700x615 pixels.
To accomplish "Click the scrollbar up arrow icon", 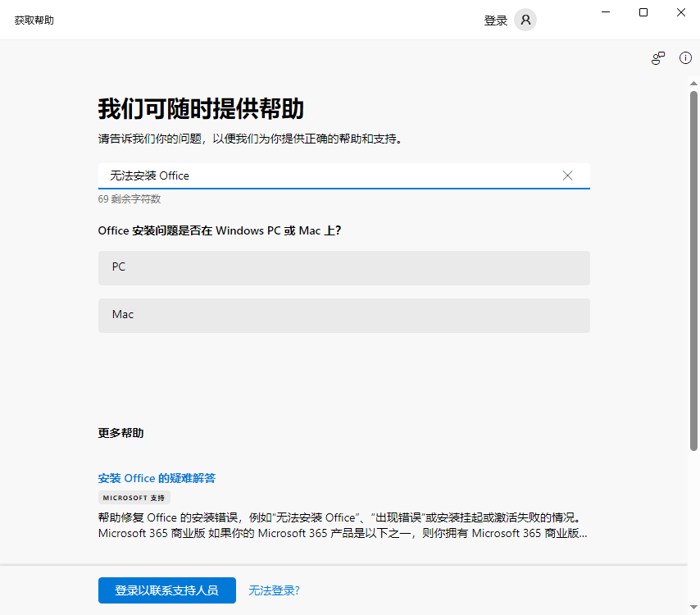I will pyautogui.click(x=694, y=83).
